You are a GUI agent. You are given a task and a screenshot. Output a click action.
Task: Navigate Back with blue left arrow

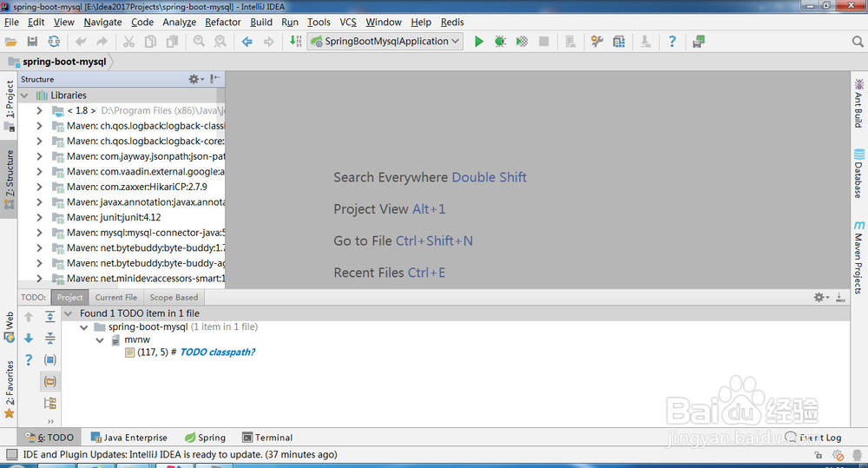247,42
